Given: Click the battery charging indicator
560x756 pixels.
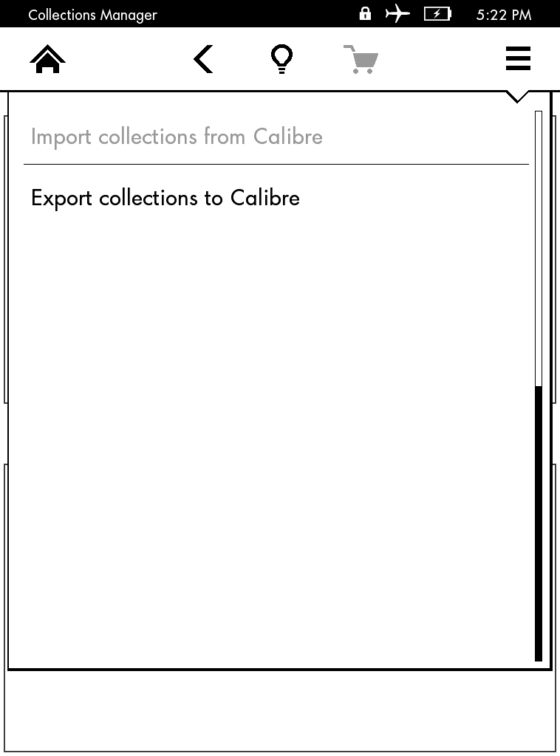Looking at the screenshot, I should [437, 14].
